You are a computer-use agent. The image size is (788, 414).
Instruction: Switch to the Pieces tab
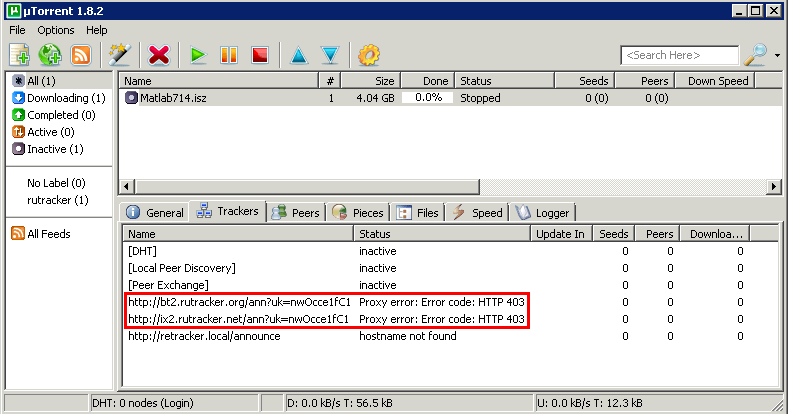pyautogui.click(x=358, y=213)
